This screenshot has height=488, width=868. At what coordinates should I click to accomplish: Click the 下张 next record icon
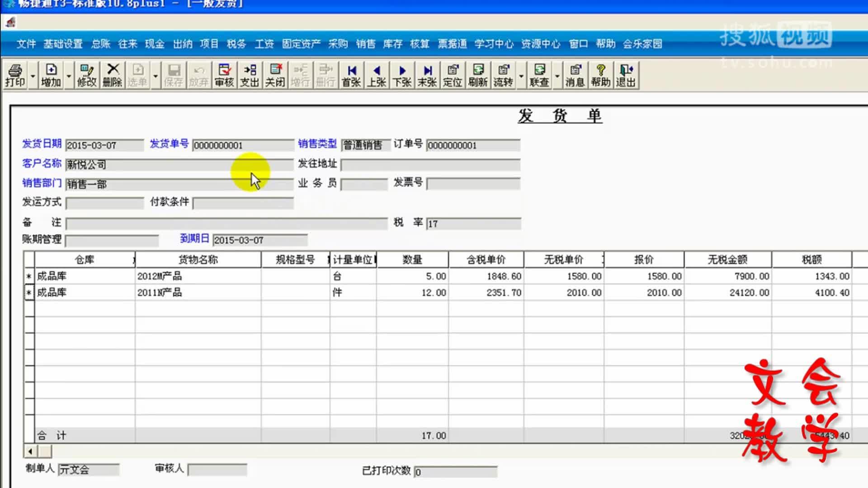click(402, 75)
